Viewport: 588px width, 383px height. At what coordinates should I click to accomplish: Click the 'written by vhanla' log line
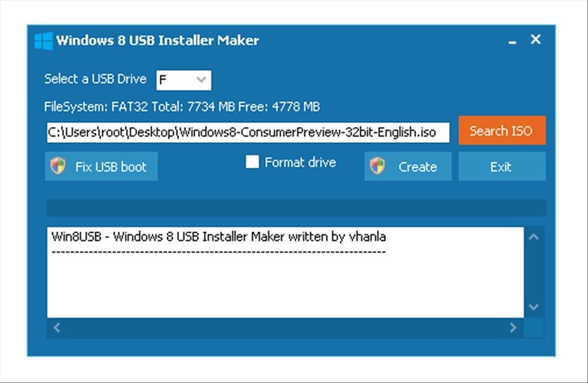219,237
